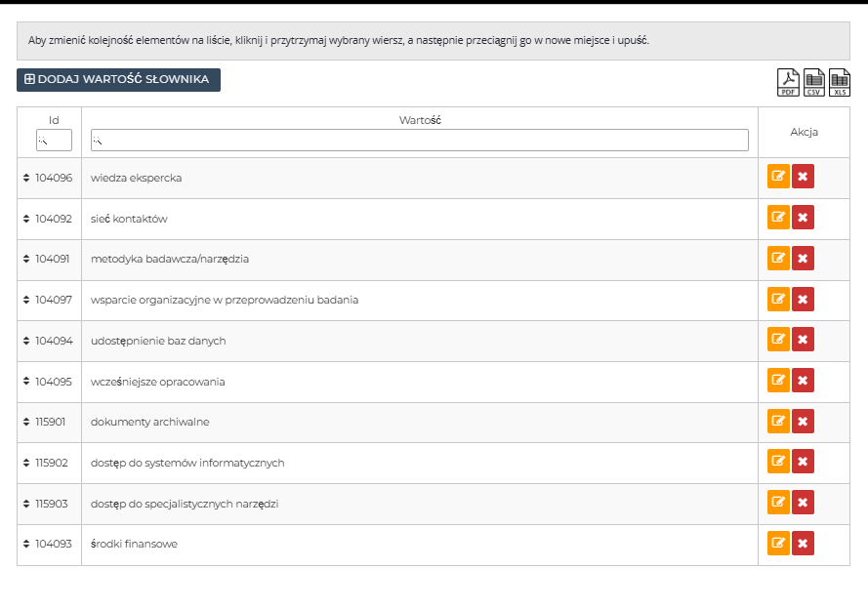Export the list as XLS
868x610 pixels.
840,83
